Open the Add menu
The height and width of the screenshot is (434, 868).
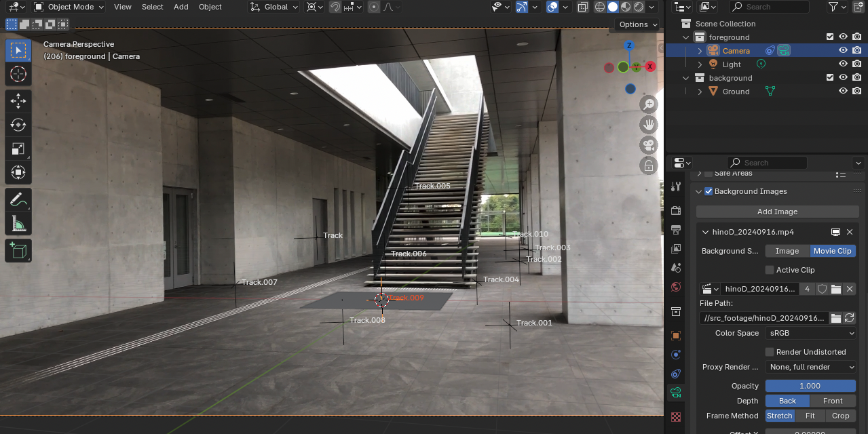pos(181,7)
